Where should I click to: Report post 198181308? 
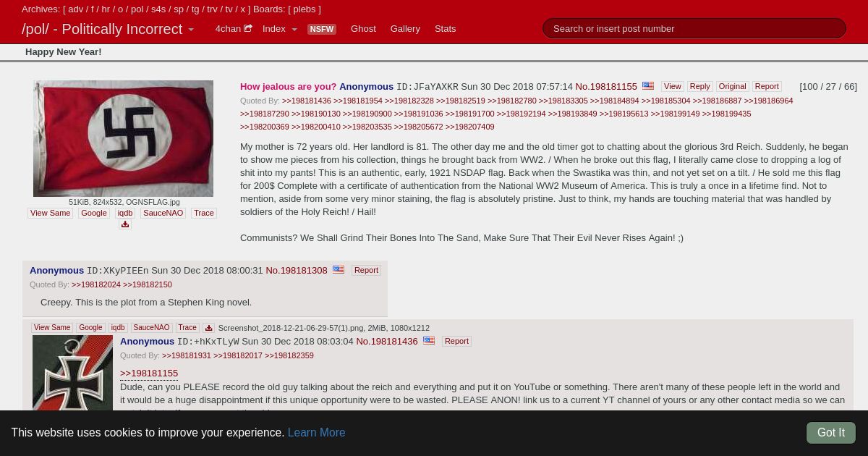[x=366, y=270]
